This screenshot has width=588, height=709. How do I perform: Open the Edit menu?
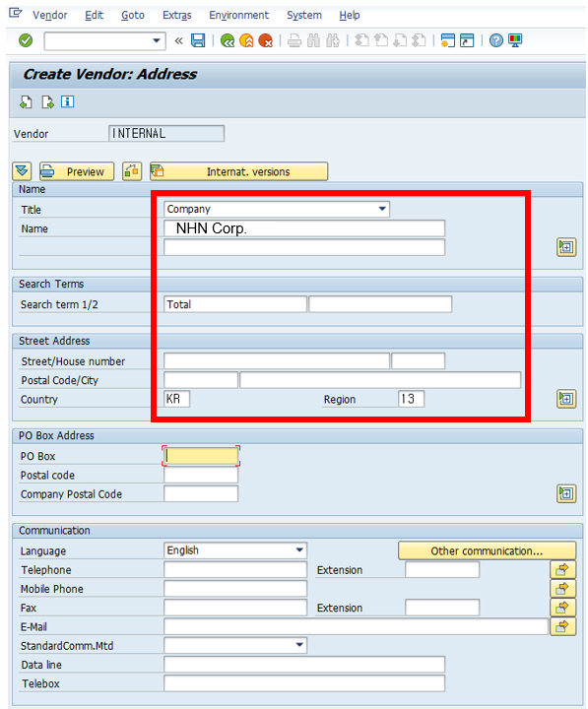(x=95, y=16)
